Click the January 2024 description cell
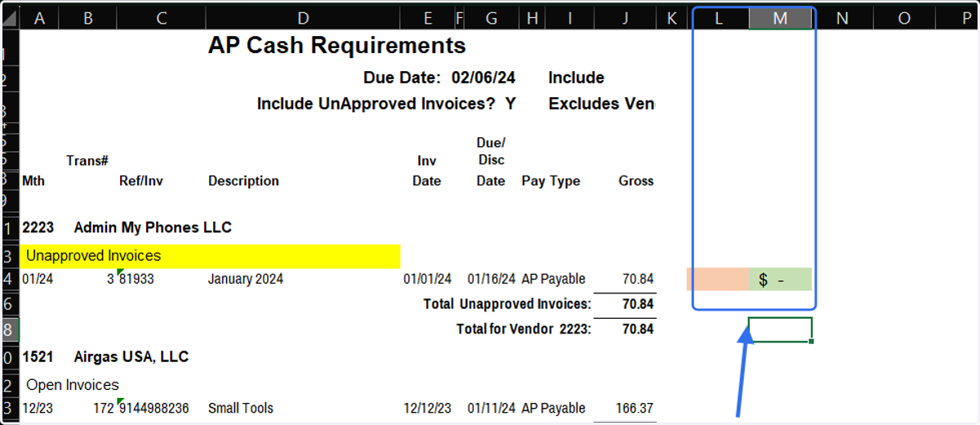This screenshot has height=425, width=980. [x=246, y=279]
